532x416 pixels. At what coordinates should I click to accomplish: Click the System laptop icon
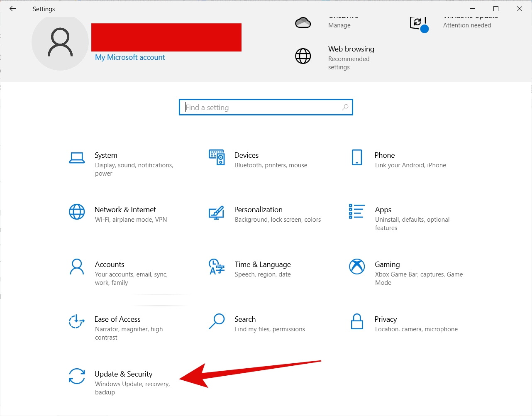pos(77,158)
